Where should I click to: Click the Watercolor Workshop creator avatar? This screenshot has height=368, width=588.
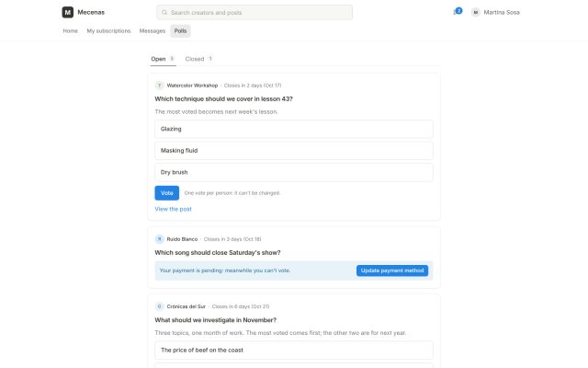tap(159, 86)
